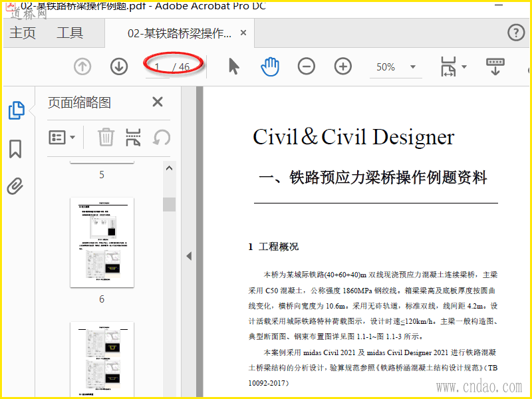Click the current page number field

point(158,67)
